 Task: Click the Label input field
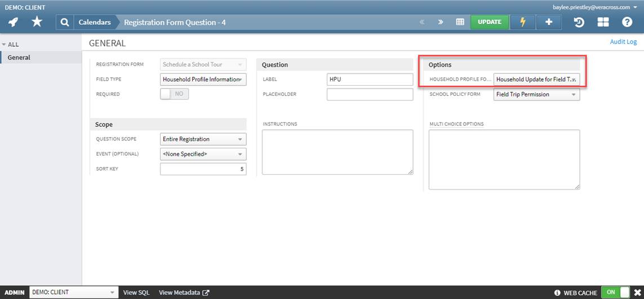(370, 80)
